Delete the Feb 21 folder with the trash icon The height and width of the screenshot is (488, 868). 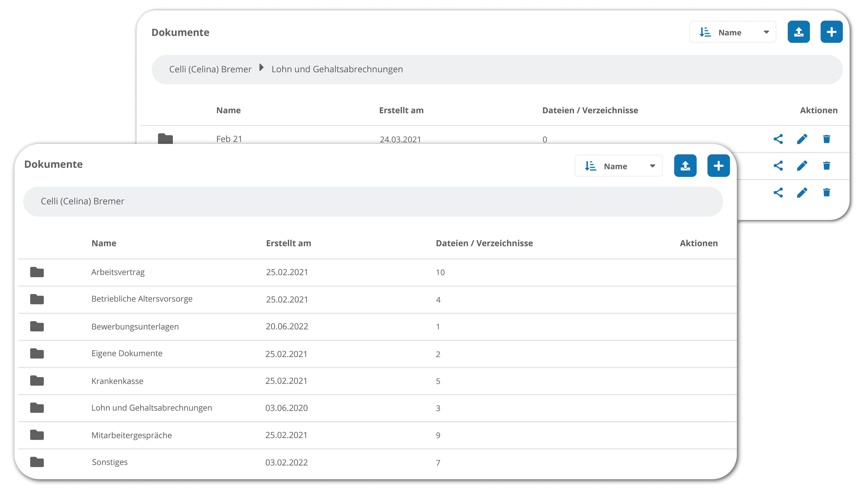pyautogui.click(x=826, y=139)
